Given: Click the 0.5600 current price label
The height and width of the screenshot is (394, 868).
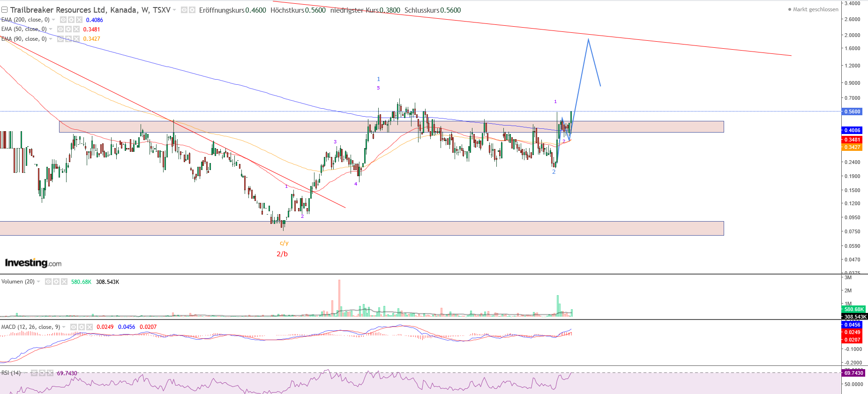Looking at the screenshot, I should [x=853, y=112].
